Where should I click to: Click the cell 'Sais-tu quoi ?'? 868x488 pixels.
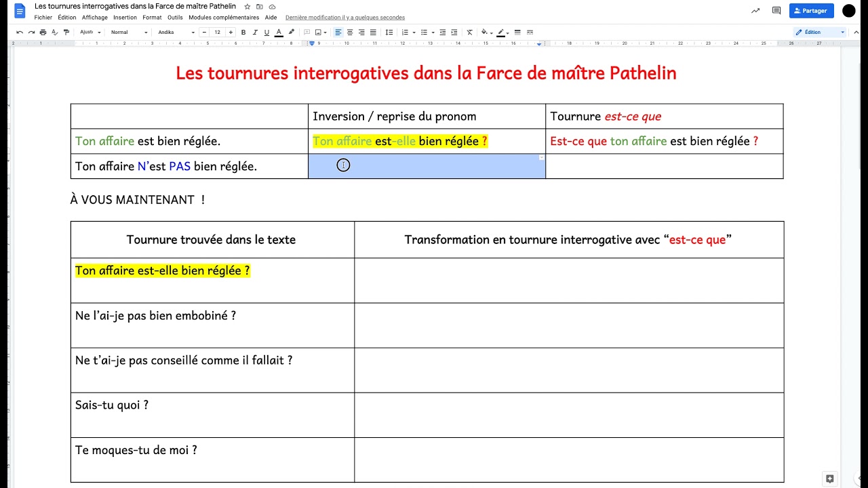tap(212, 415)
